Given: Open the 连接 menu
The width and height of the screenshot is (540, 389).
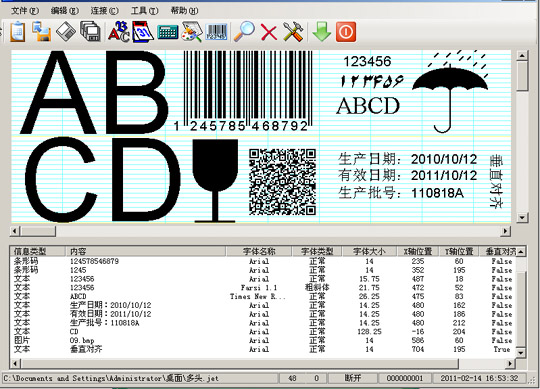Looking at the screenshot, I should [104, 11].
